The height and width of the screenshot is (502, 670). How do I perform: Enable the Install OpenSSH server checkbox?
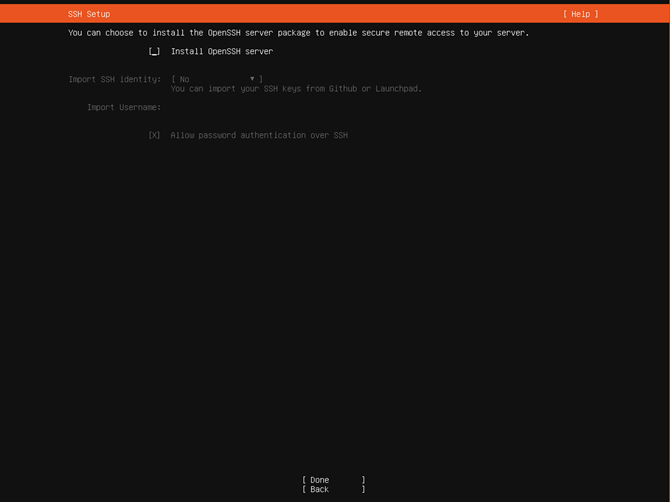(154, 51)
